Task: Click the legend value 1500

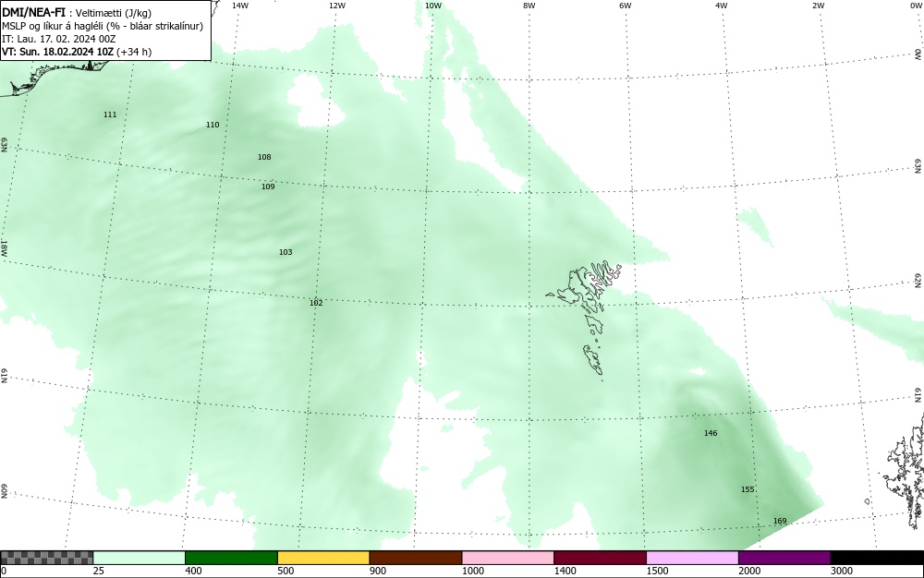Action: pyautogui.click(x=657, y=571)
